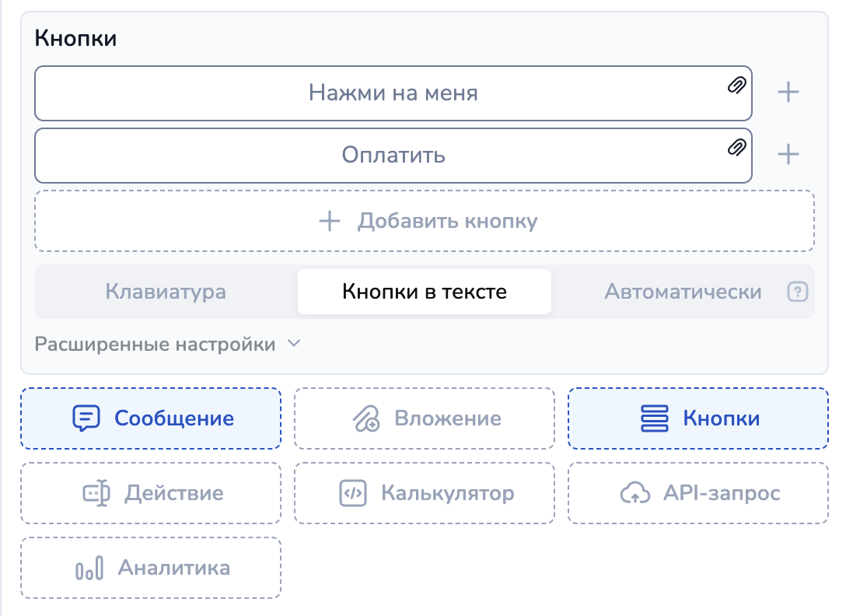
Task: Add an API-запрос cloud block
Action: tap(698, 493)
